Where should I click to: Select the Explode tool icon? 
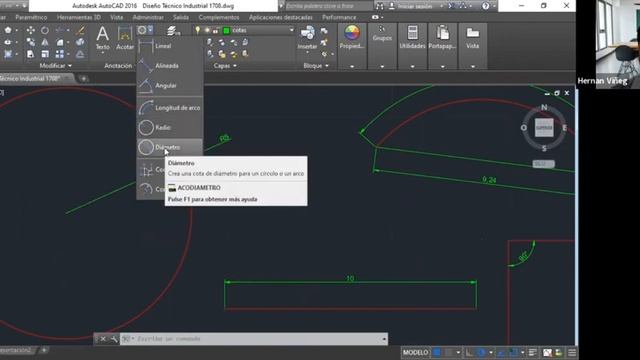pyautogui.click(x=80, y=42)
